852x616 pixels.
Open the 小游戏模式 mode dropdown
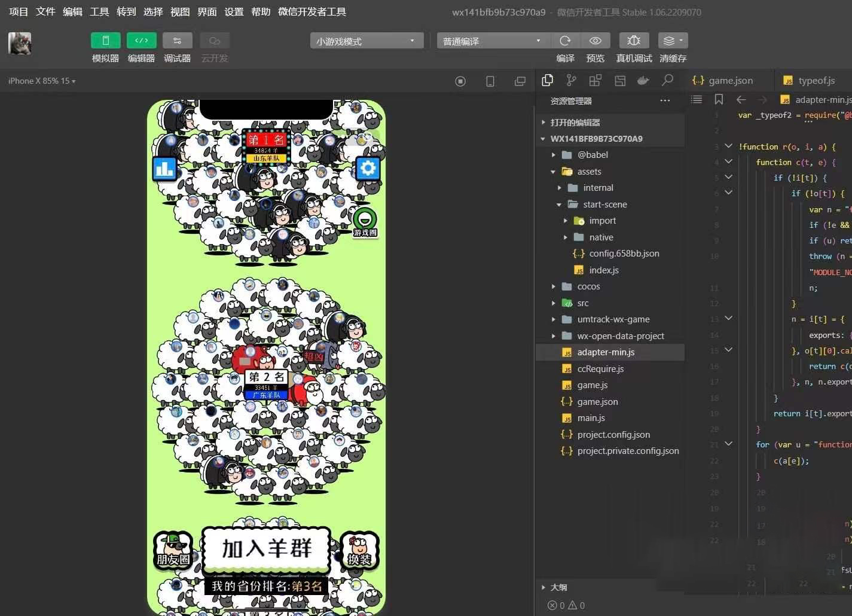(366, 41)
